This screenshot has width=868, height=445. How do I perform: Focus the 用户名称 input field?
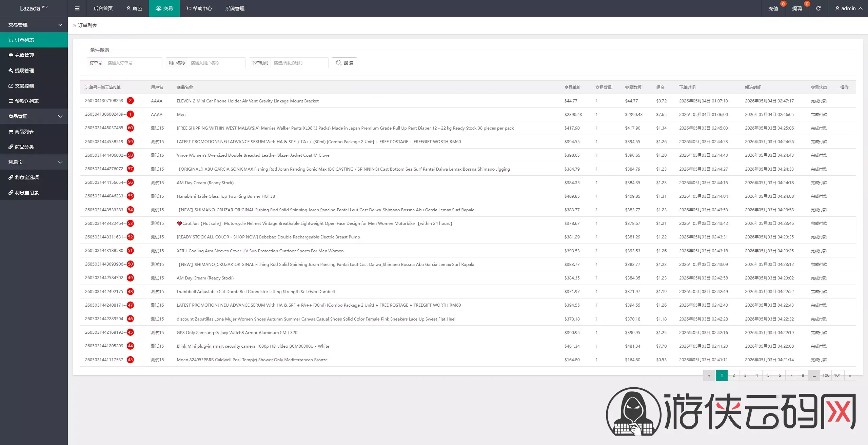pyautogui.click(x=216, y=63)
